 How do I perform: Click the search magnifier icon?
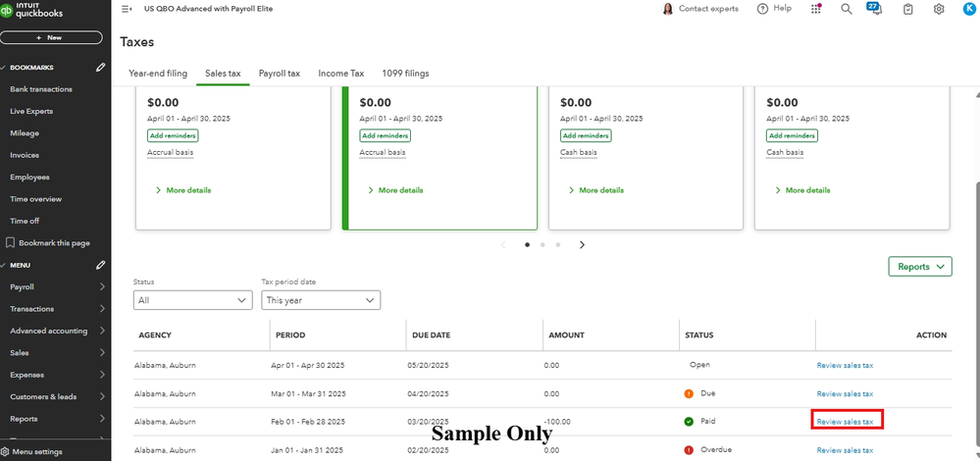tap(847, 9)
